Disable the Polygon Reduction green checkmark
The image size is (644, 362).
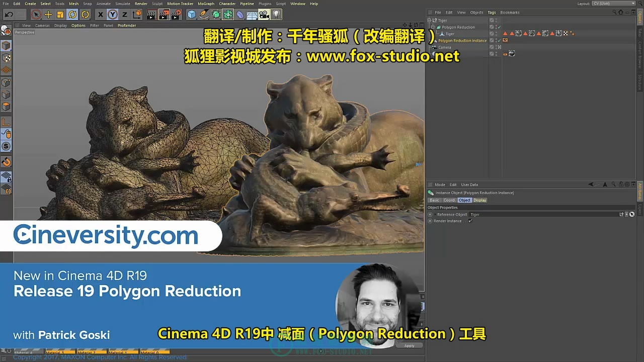499,27
